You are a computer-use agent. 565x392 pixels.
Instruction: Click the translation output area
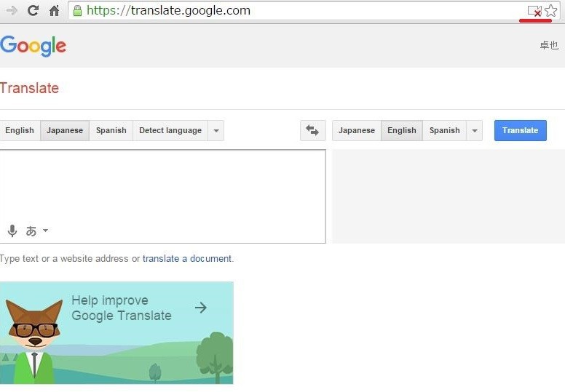(449, 196)
